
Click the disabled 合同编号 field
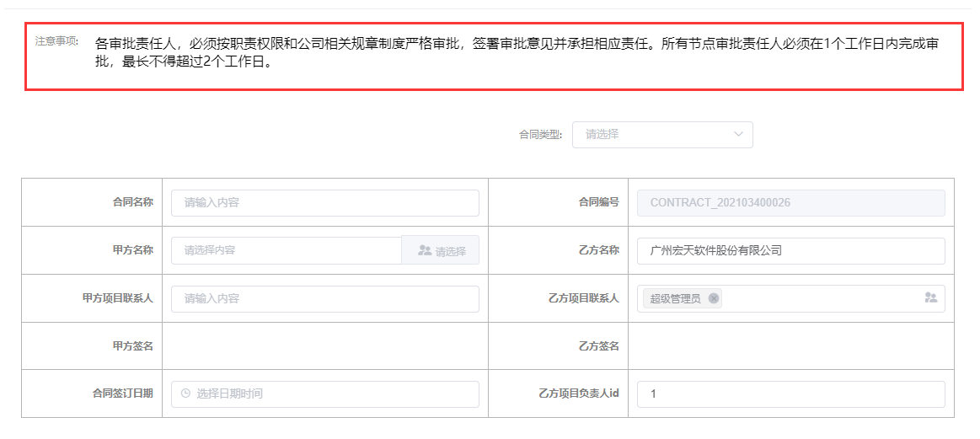[x=790, y=203]
